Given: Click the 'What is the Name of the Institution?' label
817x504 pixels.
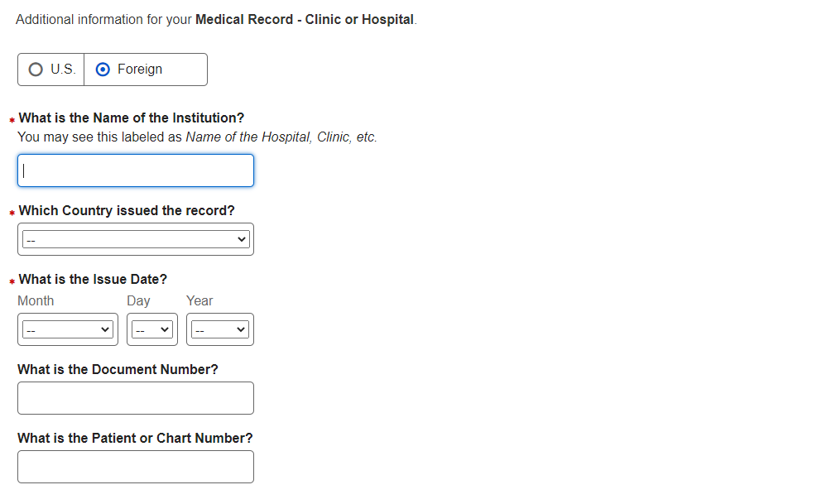Looking at the screenshot, I should (x=132, y=118).
